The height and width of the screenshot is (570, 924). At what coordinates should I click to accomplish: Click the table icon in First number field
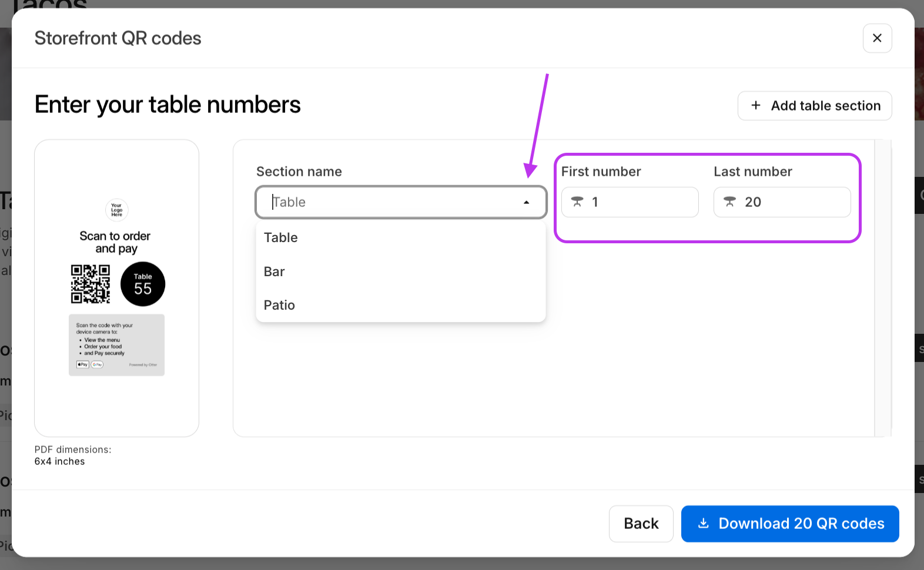click(577, 202)
